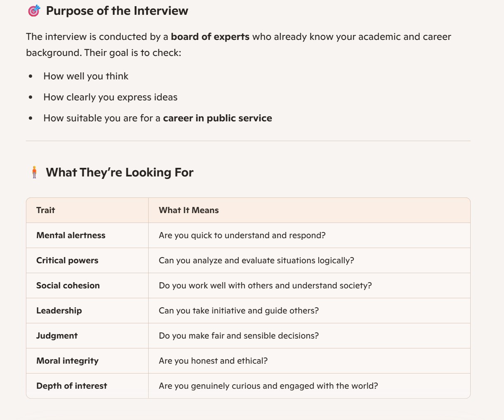This screenshot has width=504, height=420.
Task: Click 'Can you take initiative and guide others?'
Action: (x=239, y=311)
